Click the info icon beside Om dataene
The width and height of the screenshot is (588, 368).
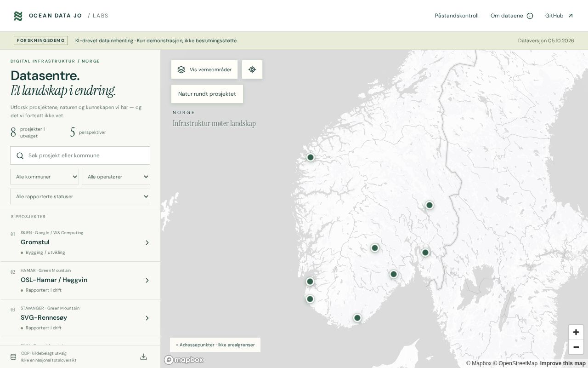tap(530, 16)
